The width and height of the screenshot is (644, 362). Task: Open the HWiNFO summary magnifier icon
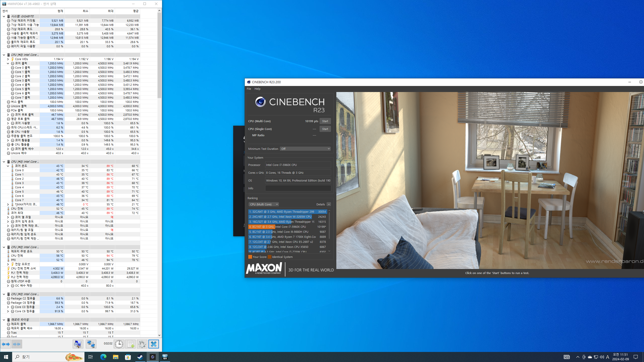[78, 344]
